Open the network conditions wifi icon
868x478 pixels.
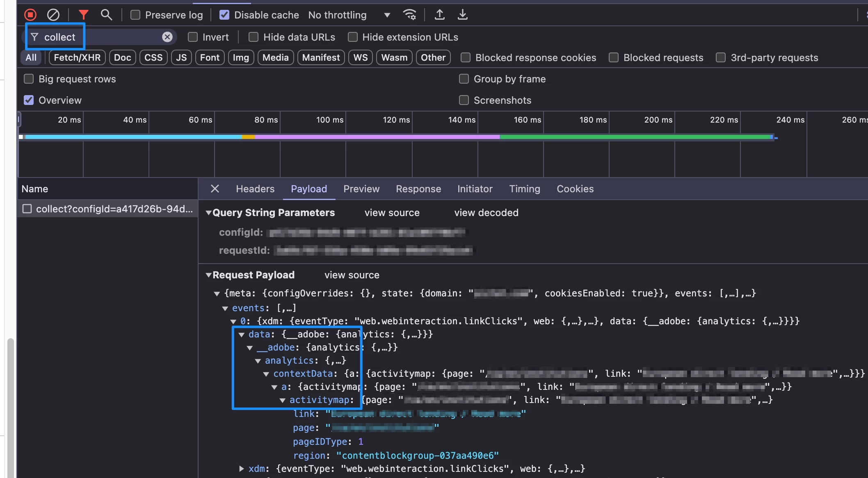(409, 15)
